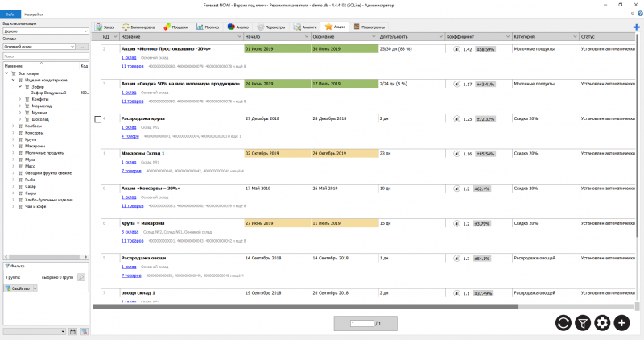Click the blue plus icon above the table

point(638,27)
